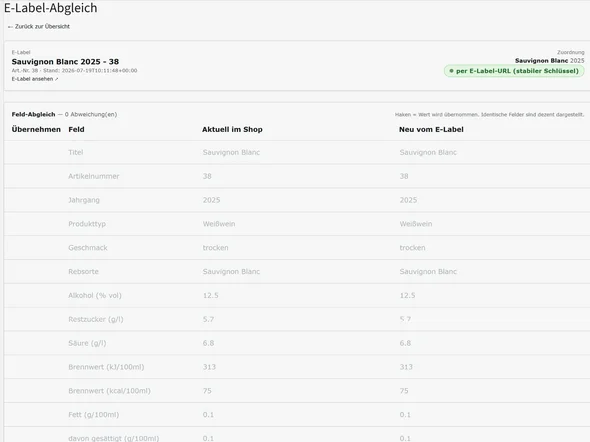Select the Restzucker (g/l) row label

[x=96, y=319]
